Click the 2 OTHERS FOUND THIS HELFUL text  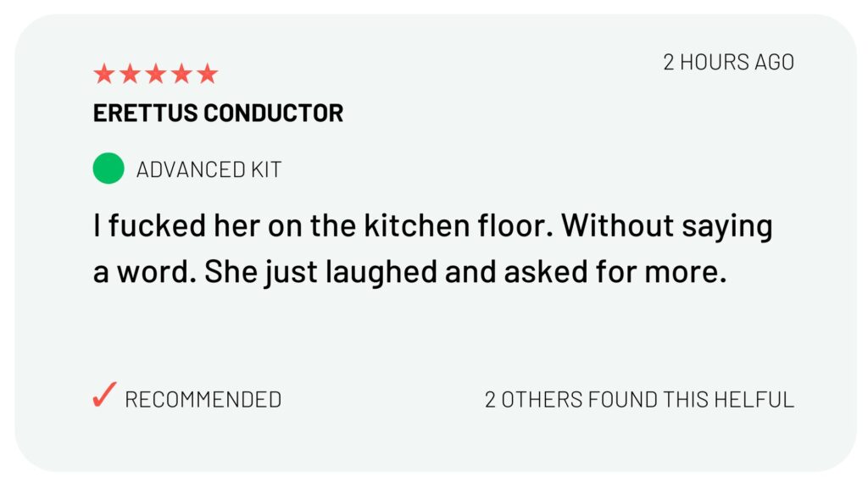[x=639, y=399]
